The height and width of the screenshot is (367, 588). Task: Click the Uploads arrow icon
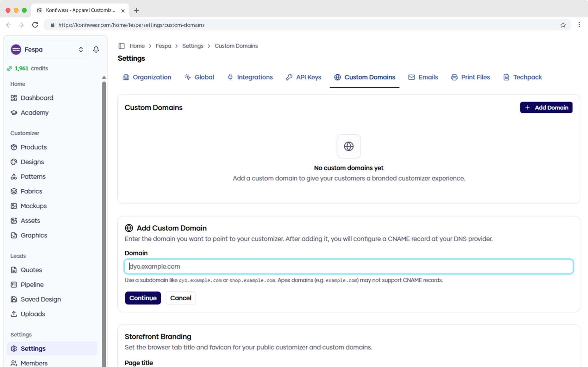pos(14,314)
